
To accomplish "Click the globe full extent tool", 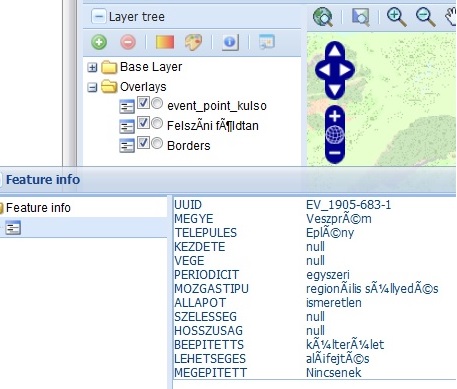I will pos(323,17).
